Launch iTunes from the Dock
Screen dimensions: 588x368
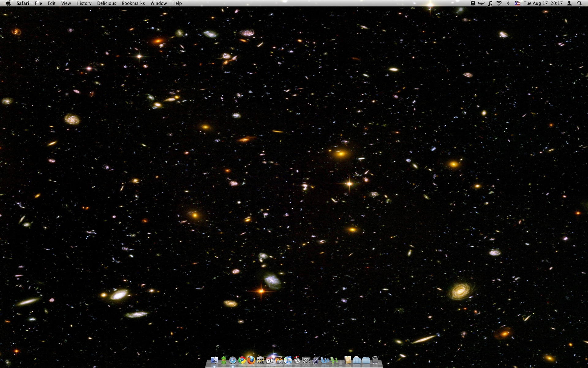288,360
